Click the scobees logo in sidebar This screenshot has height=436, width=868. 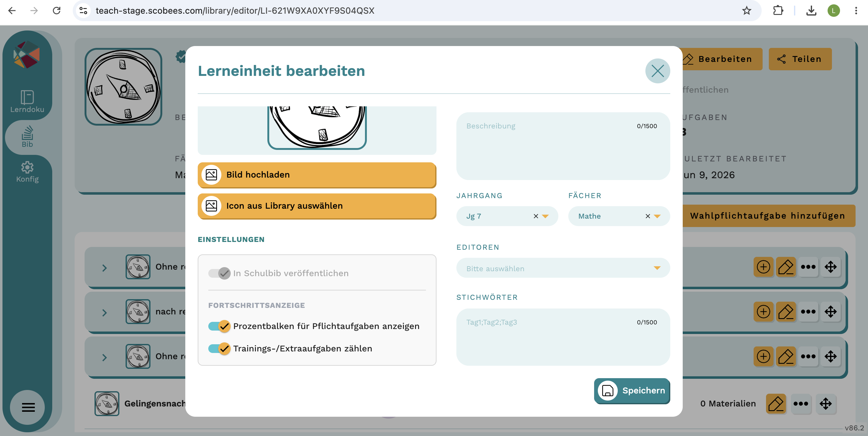(26, 55)
